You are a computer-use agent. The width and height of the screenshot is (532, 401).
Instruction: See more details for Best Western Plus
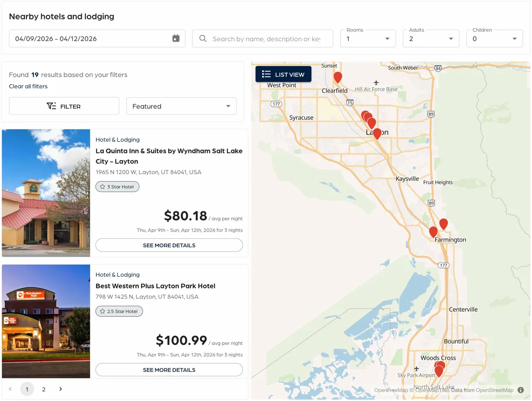point(169,370)
